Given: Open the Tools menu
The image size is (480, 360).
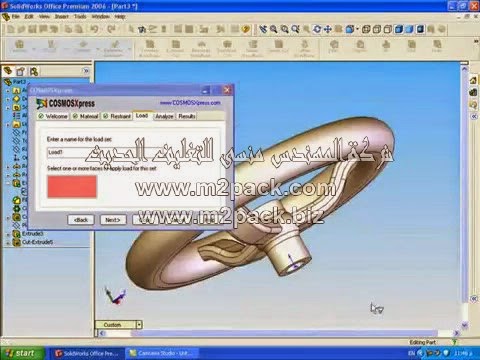Looking at the screenshot, I should pyautogui.click(x=80, y=16).
